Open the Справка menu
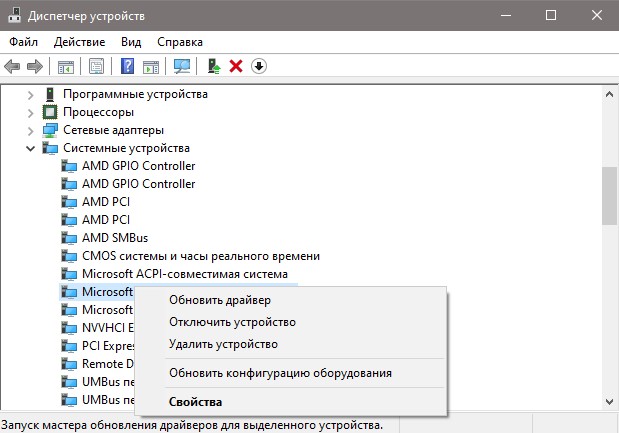 pyautogui.click(x=180, y=42)
